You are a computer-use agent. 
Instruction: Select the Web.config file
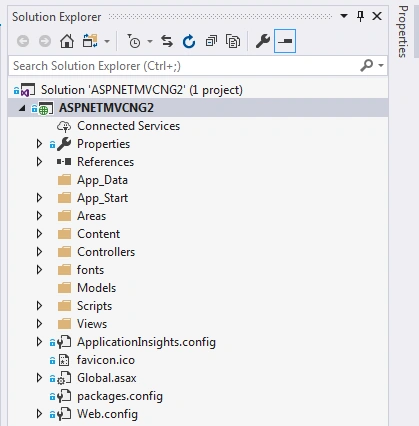(x=107, y=414)
